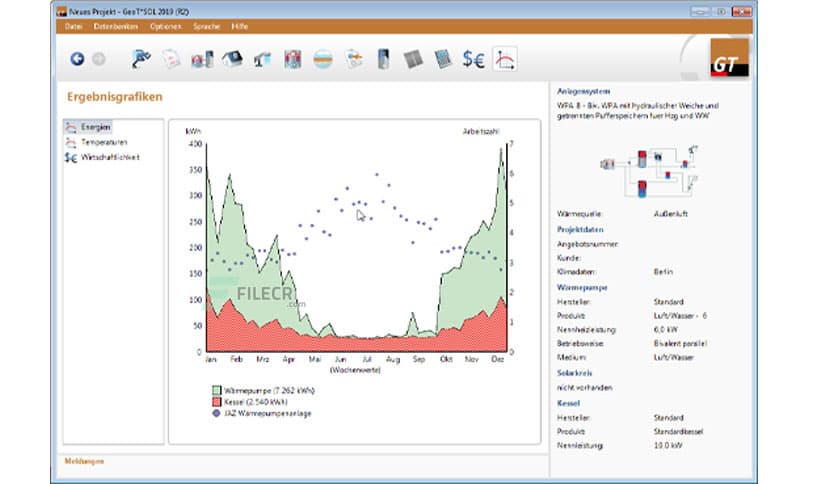
Task: Open the running figure project wizard icon
Action: [141, 59]
